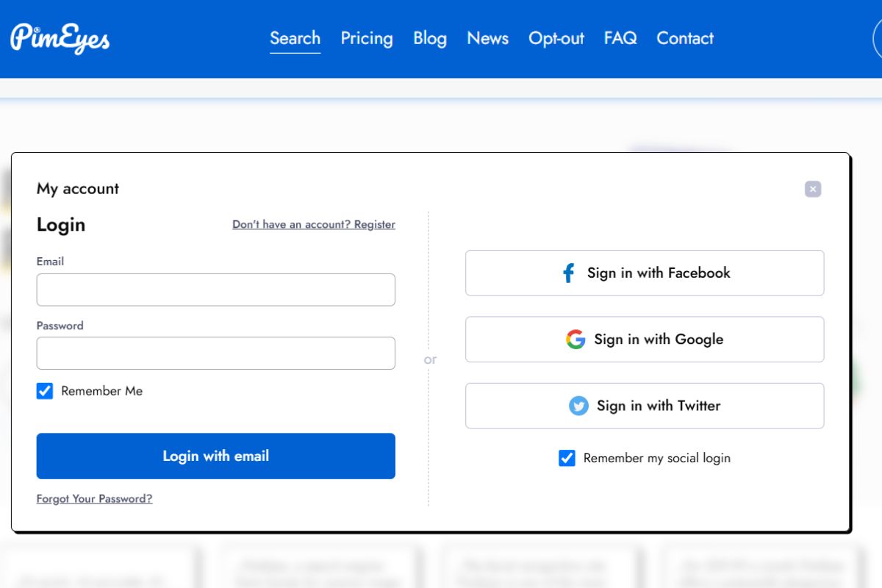This screenshot has width=882, height=588.
Task: Uncheck the Remember Me checkbox
Action: point(45,391)
